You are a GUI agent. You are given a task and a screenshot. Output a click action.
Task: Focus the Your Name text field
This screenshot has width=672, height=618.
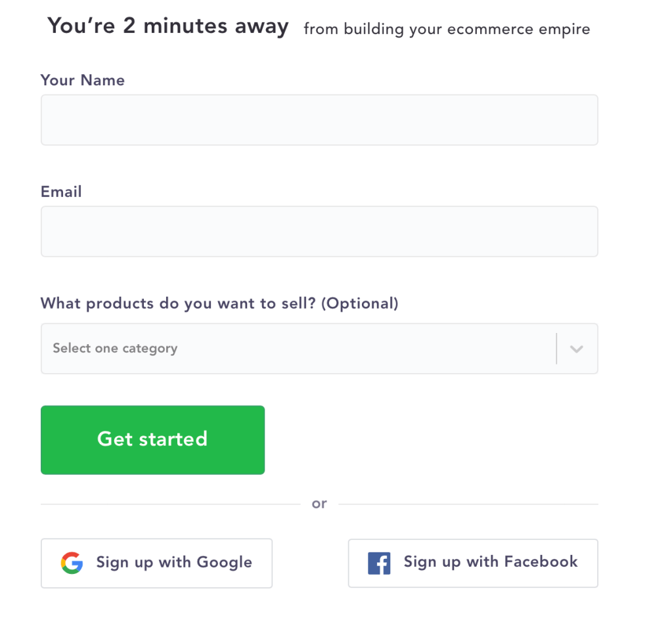pyautogui.click(x=319, y=120)
